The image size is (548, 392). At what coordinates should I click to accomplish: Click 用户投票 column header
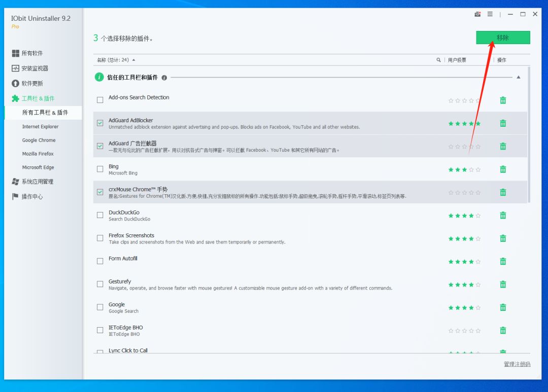(x=457, y=60)
